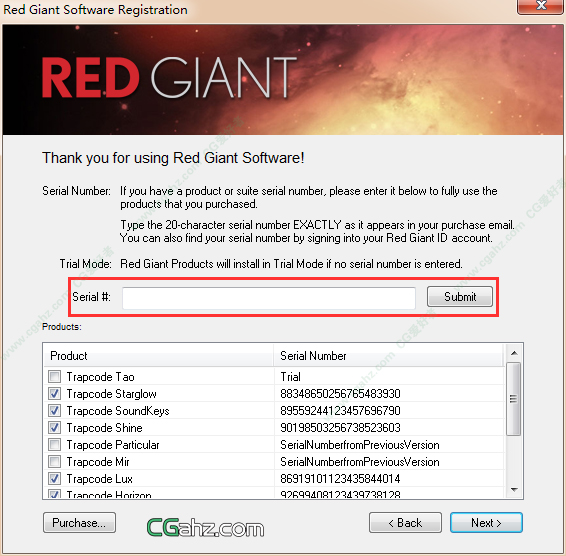Continue with the Next button
The image size is (566, 556).
tap(486, 522)
